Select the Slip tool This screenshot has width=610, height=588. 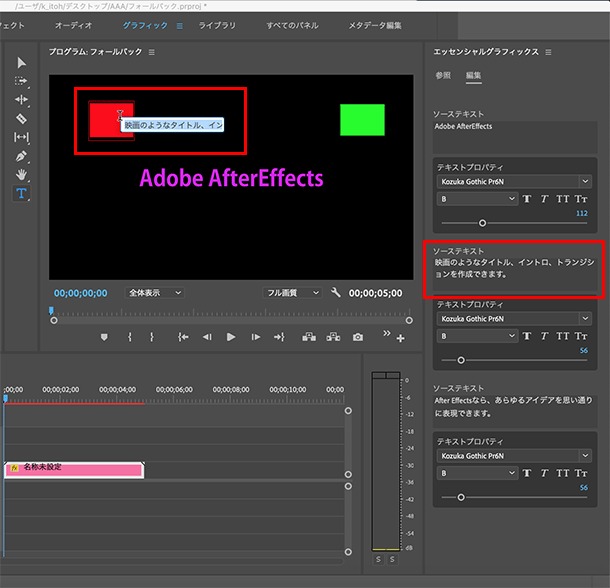(x=21, y=137)
